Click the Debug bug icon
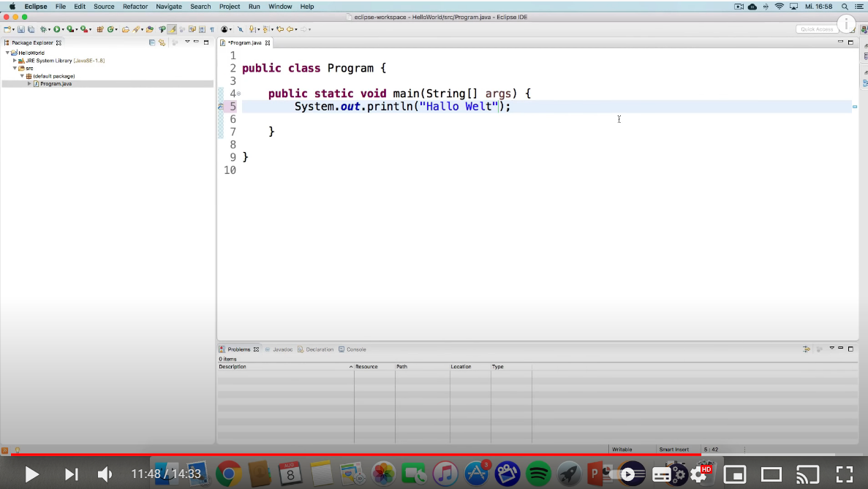Screen dimensions: 868x489 [43, 29]
